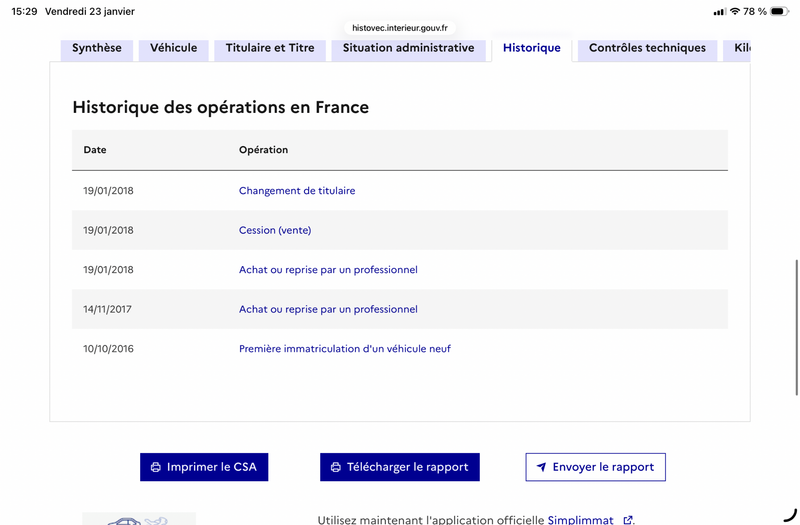Click the Cession (vente) link

(x=275, y=230)
